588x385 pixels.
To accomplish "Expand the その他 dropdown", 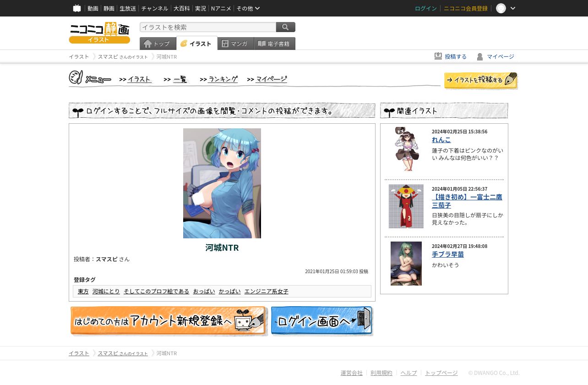I will tap(248, 8).
